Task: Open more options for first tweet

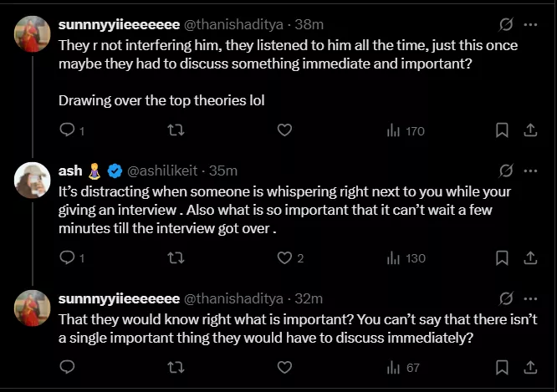Action: tap(529, 25)
